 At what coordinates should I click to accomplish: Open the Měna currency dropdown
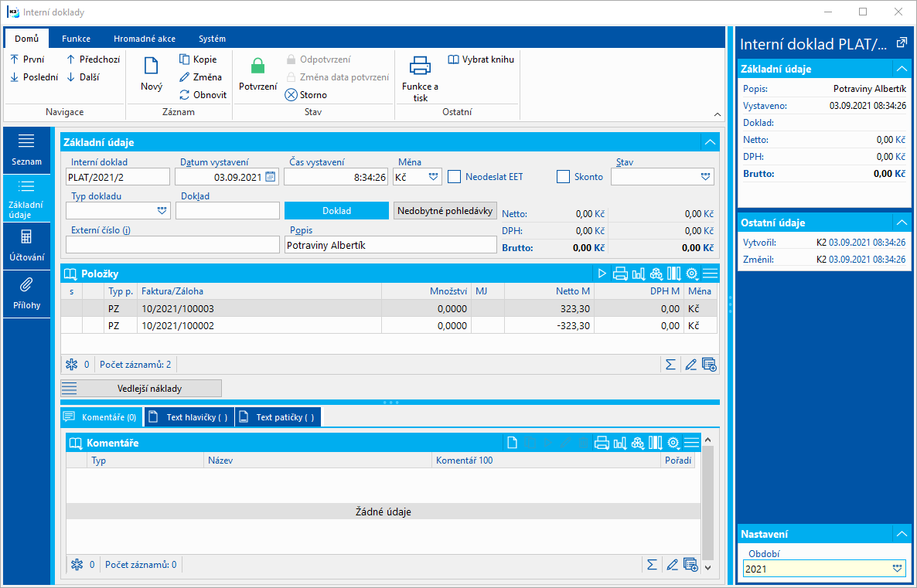pyautogui.click(x=434, y=177)
